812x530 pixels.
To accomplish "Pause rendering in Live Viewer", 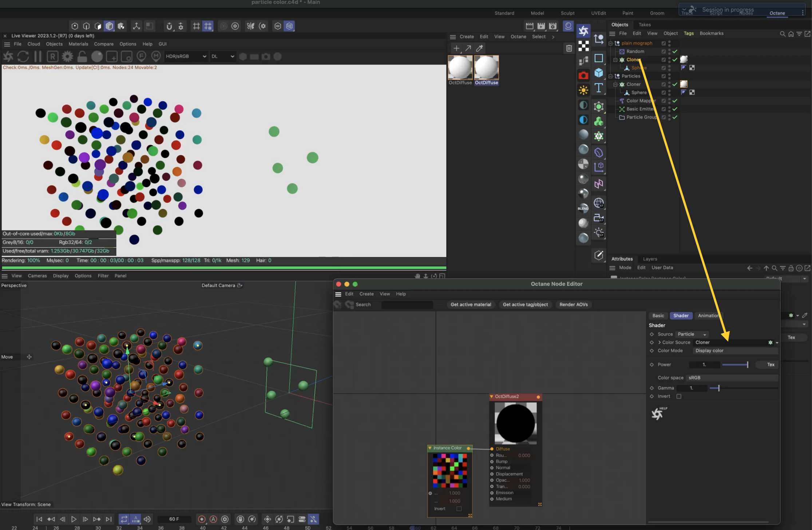I will (38, 56).
